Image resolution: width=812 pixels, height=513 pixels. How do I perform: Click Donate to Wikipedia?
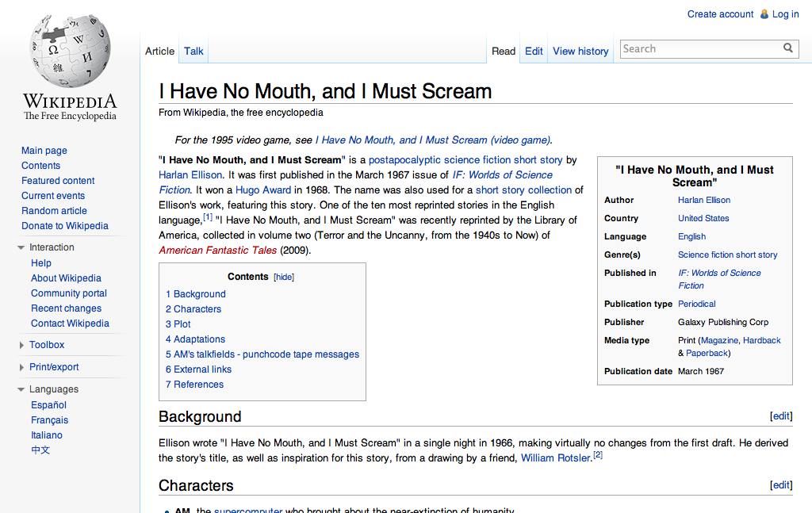(65, 226)
